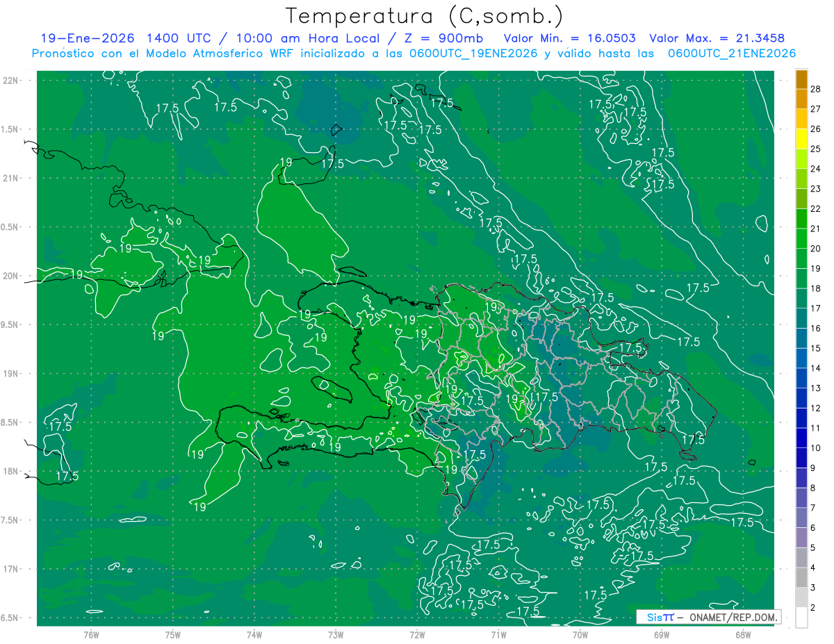Click the yellow swatch between 25 and 26
The height and width of the screenshot is (644, 834).
801,139
